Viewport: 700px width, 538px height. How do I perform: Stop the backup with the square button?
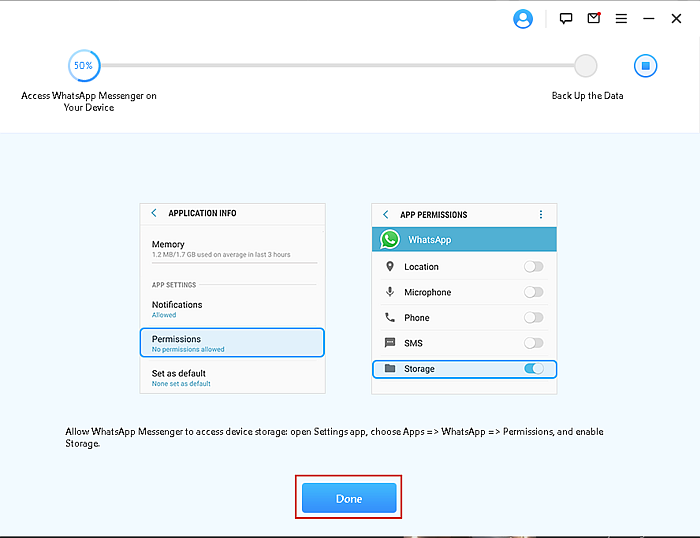646,66
